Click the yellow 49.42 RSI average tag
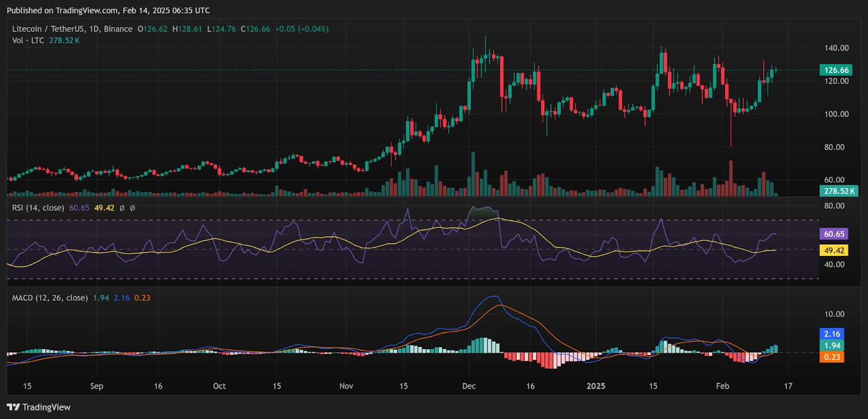868x419 pixels. [834, 250]
